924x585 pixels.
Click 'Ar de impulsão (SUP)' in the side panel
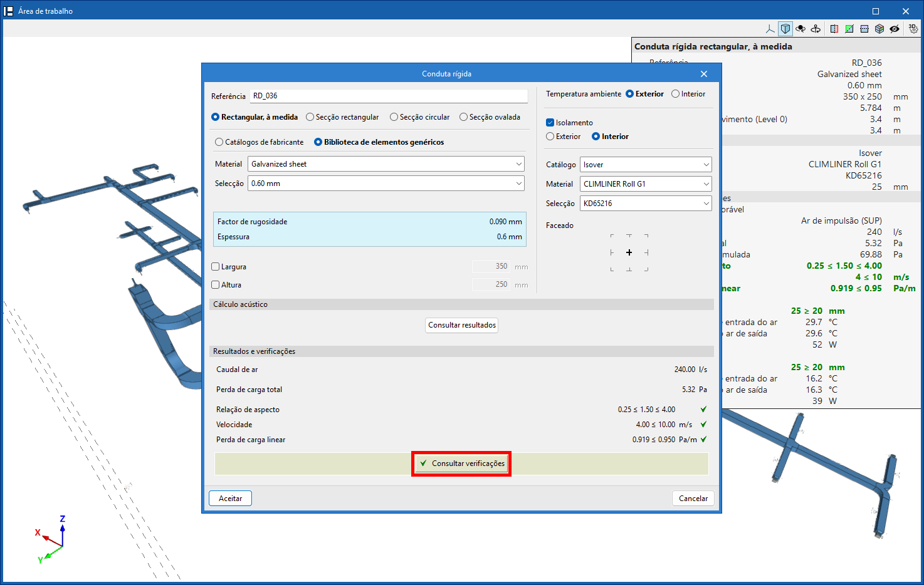click(841, 220)
